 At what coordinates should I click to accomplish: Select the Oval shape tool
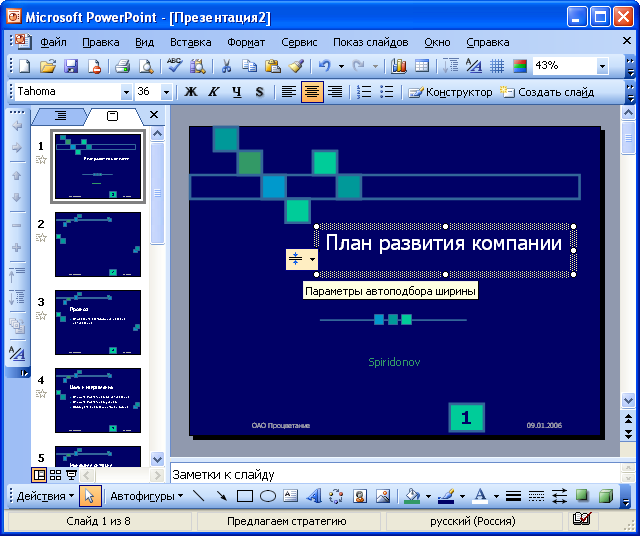pos(268,496)
